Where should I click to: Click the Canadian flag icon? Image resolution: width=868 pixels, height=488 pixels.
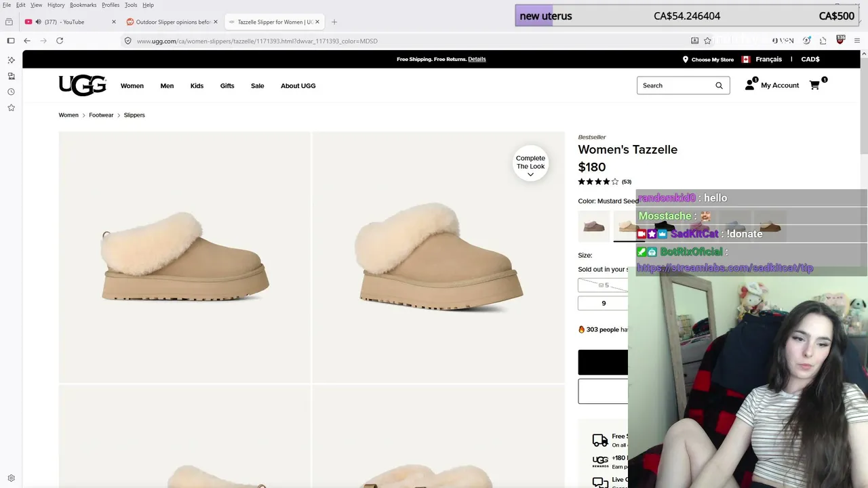(746, 60)
